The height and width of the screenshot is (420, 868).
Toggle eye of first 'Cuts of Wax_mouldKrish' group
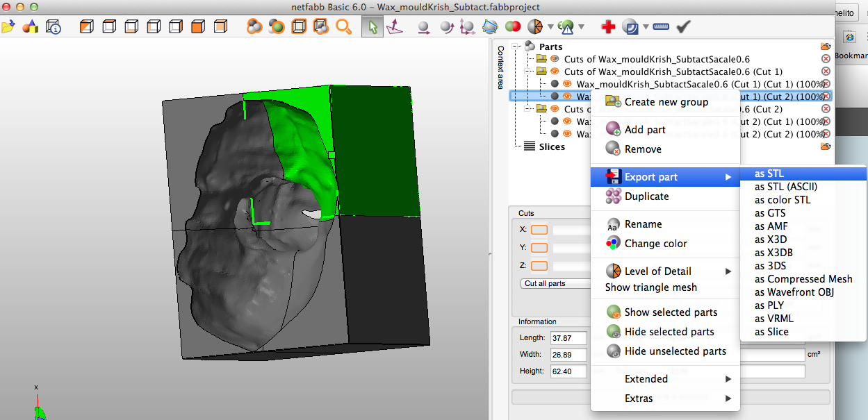[x=555, y=59]
